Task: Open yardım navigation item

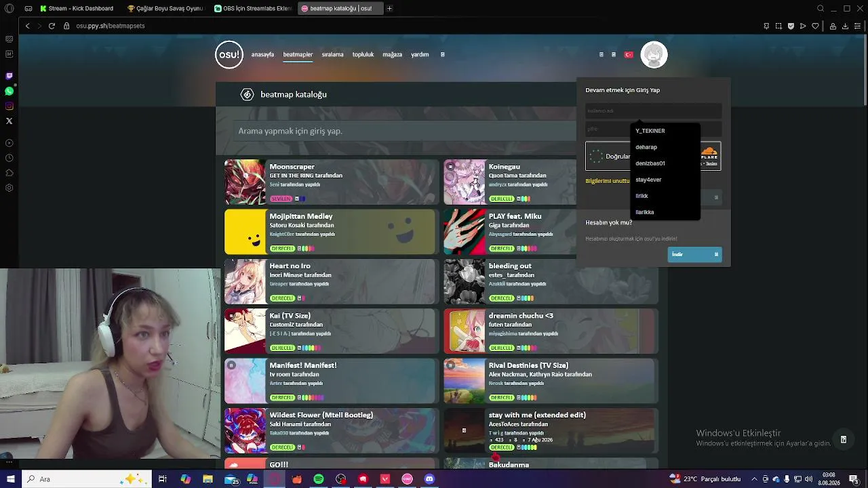Action: pos(420,54)
